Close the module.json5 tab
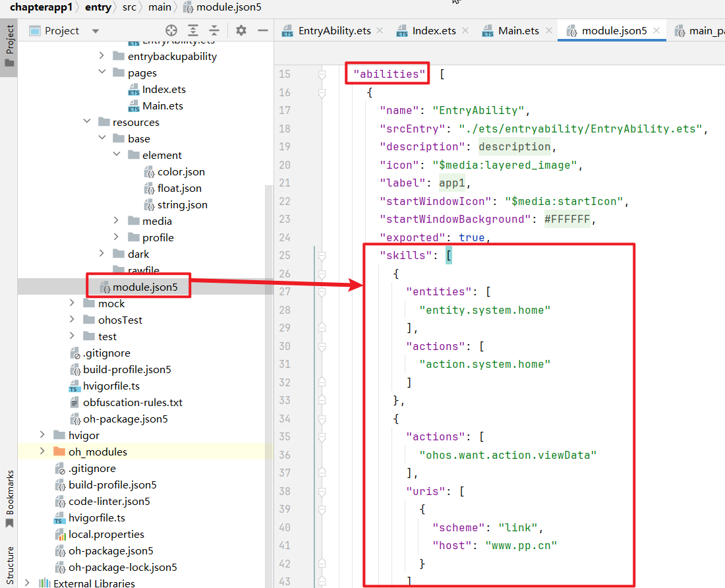Image resolution: width=725 pixels, height=588 pixels. coord(656,30)
